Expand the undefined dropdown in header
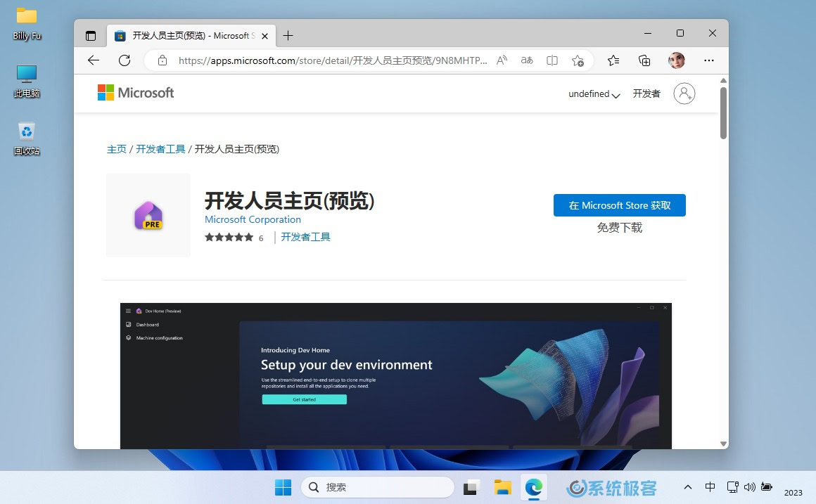 tap(594, 93)
